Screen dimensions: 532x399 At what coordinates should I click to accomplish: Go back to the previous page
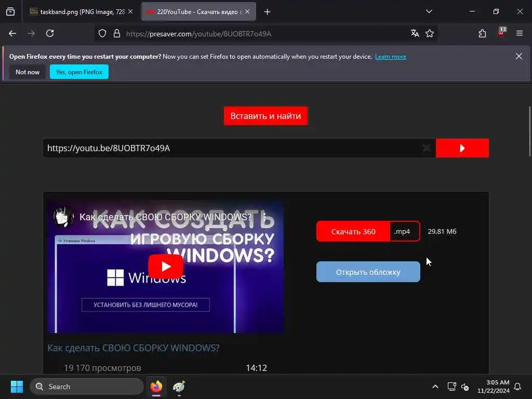tap(12, 33)
